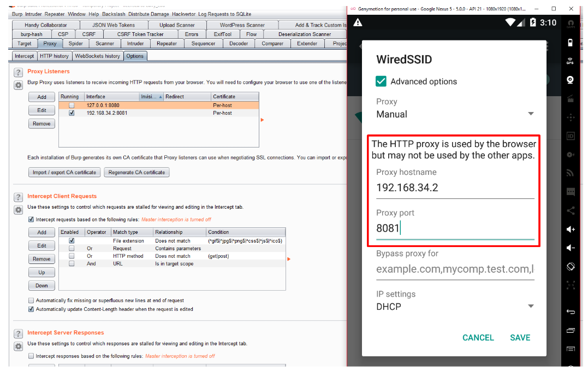
Task: Click Remove button in Intercept Client Requests
Action: (x=41, y=259)
